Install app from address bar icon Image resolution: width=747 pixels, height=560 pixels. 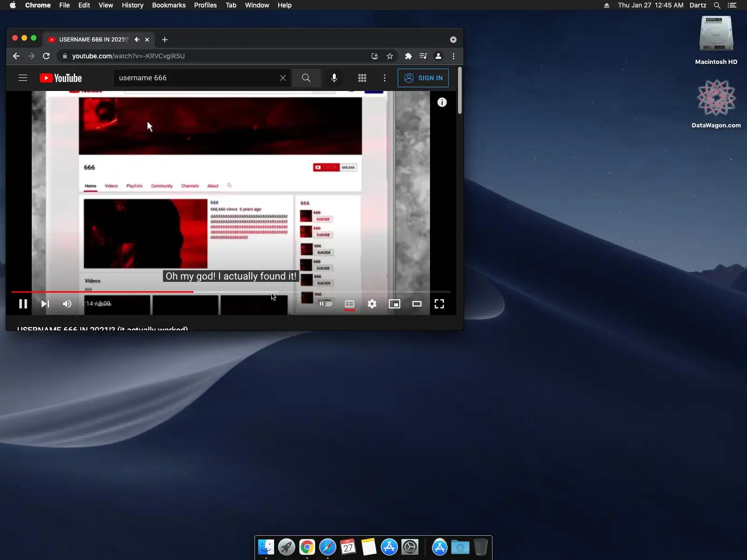coord(374,56)
